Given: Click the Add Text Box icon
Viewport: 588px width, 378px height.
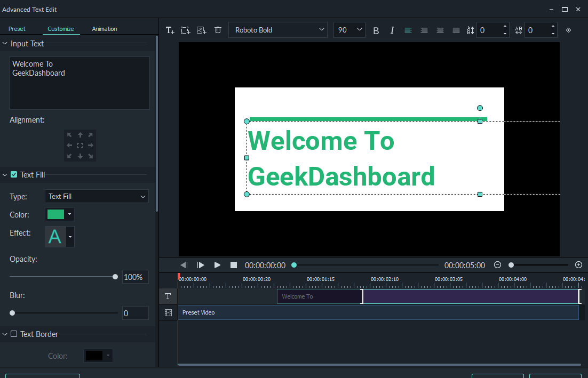Looking at the screenshot, I should [x=185, y=30].
